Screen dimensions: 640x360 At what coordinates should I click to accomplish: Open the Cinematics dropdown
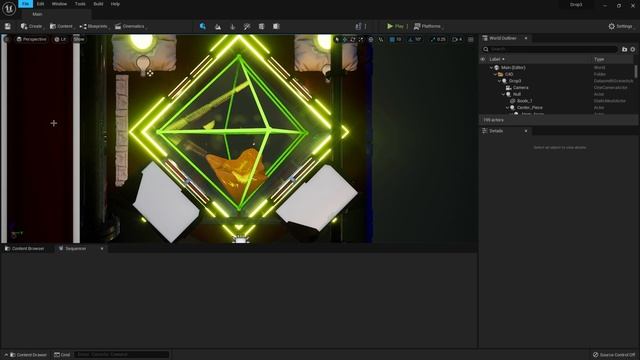(130, 26)
